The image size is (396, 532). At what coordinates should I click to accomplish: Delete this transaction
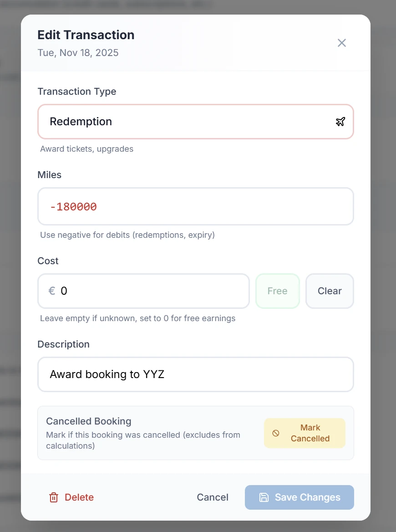(71, 497)
